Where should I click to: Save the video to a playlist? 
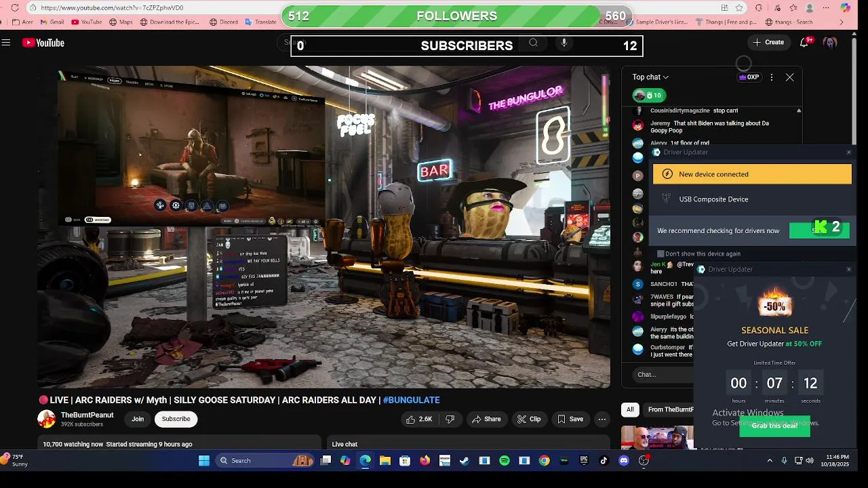click(x=570, y=419)
